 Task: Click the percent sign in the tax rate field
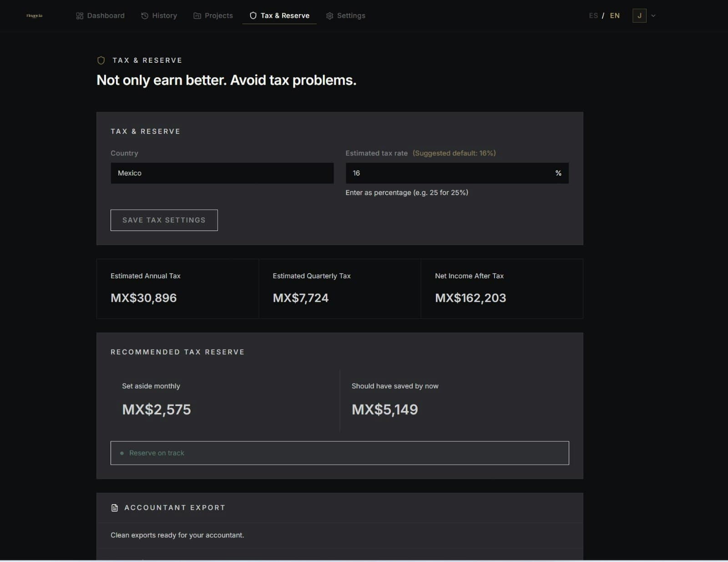click(x=558, y=173)
